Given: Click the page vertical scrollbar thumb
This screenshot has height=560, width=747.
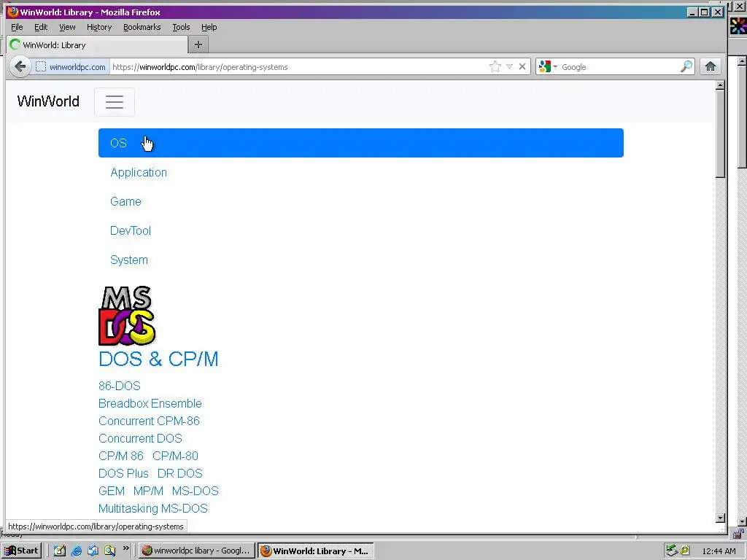Looking at the screenshot, I should pyautogui.click(x=720, y=134).
